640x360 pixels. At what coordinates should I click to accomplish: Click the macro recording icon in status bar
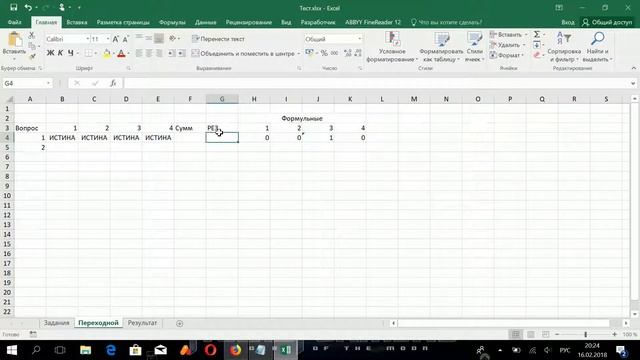[x=33, y=334]
